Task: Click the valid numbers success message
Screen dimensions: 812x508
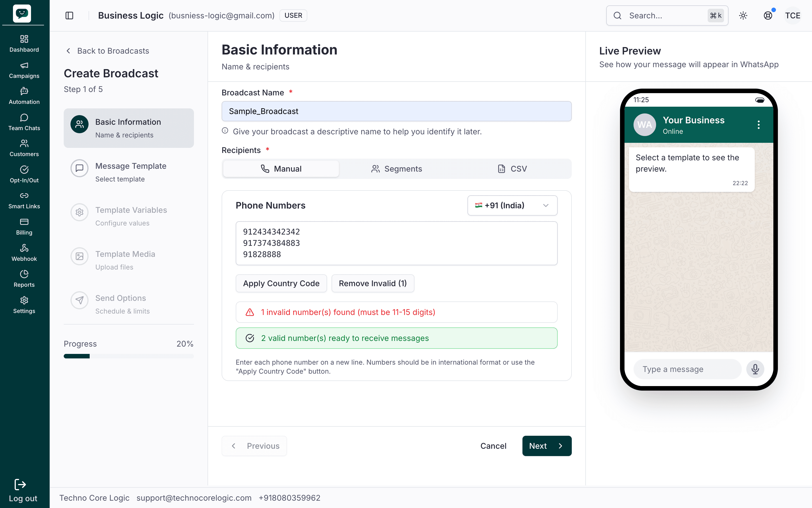Action: (397, 338)
